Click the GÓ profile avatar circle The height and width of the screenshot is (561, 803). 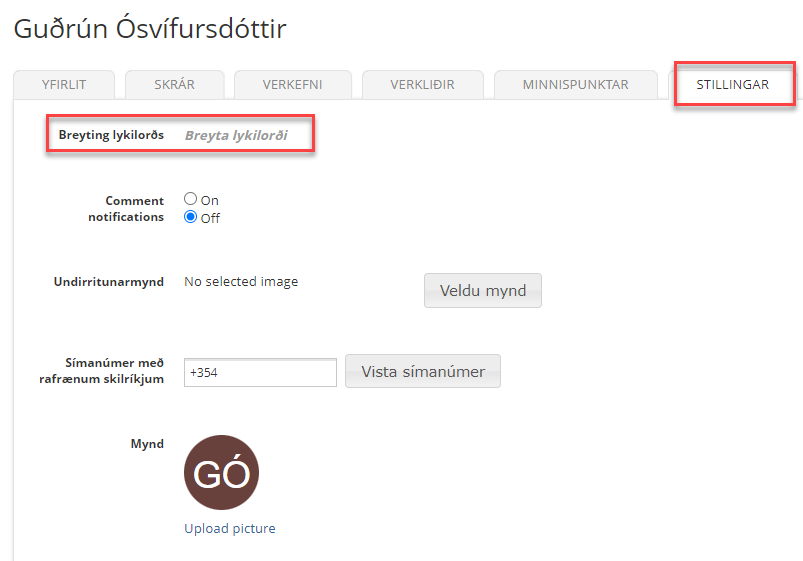[x=221, y=473]
